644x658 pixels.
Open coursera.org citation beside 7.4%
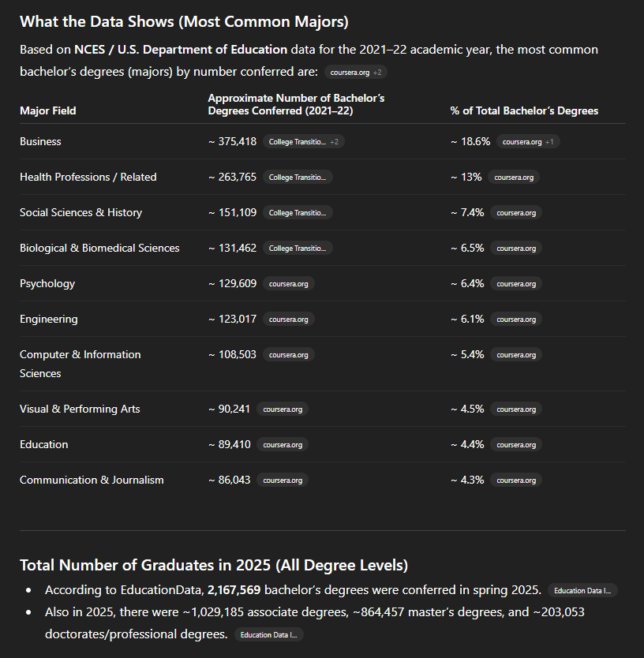(x=516, y=213)
